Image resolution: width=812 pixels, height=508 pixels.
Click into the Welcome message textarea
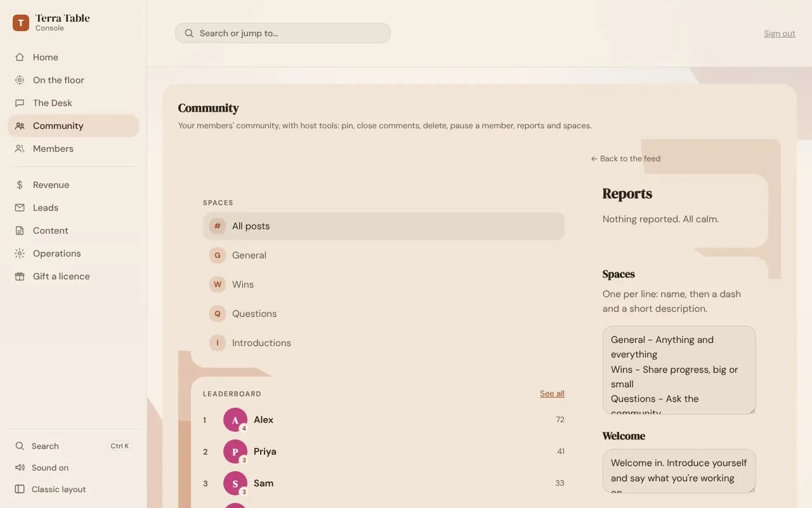(679, 471)
